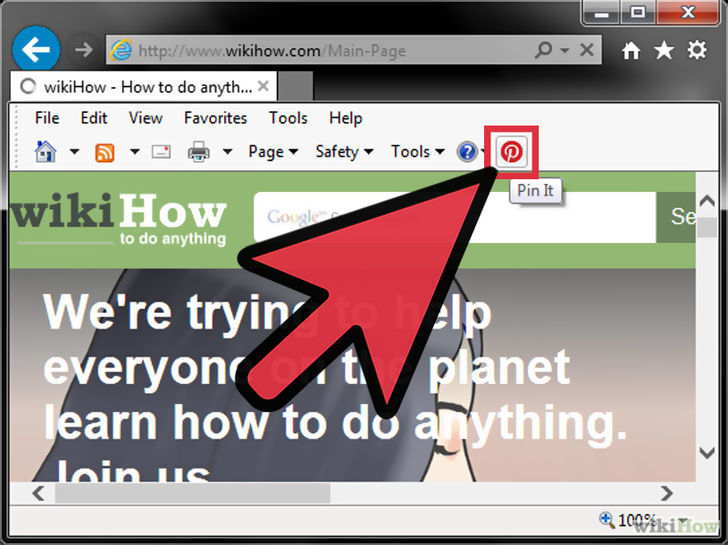Open the Tools gear icon at top right
728x545 pixels.
pyautogui.click(x=697, y=50)
